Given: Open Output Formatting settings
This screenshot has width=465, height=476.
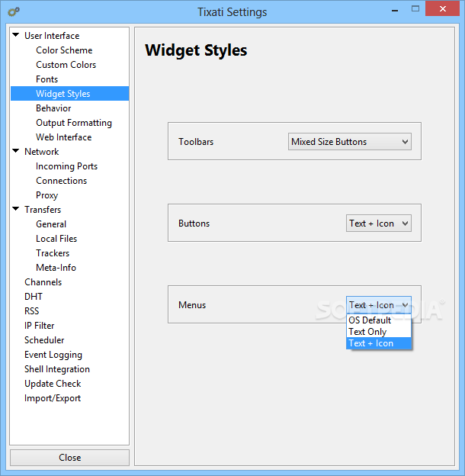Looking at the screenshot, I should coord(74,123).
